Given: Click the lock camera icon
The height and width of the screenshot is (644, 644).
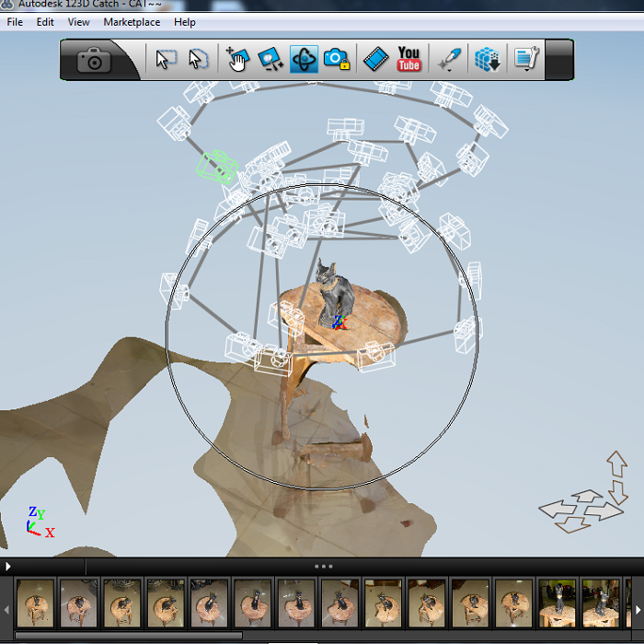Looking at the screenshot, I should [337, 60].
